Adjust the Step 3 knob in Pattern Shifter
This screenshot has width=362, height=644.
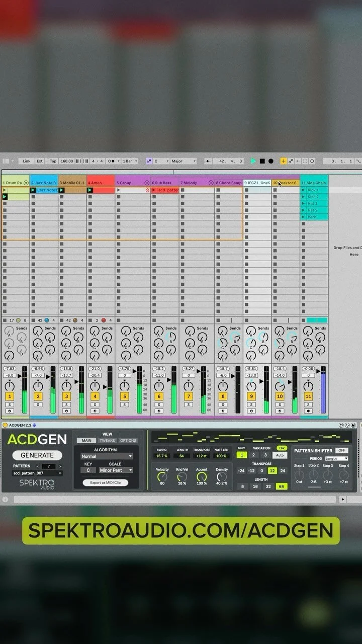(328, 475)
